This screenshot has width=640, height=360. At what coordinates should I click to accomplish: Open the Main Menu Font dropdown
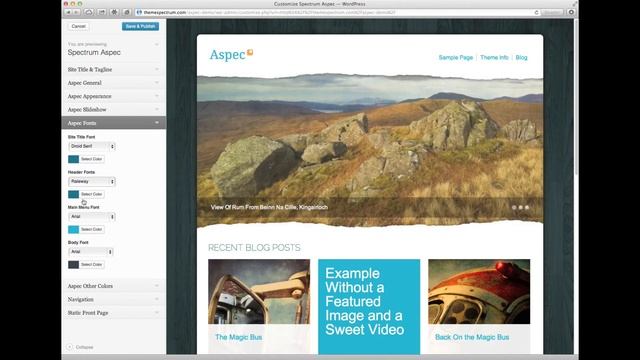pos(92,216)
